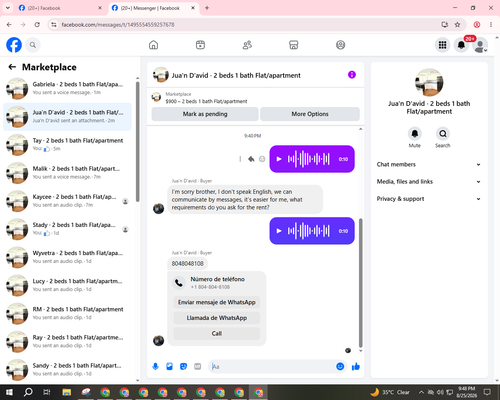Click Call button in phone card
500x400 pixels.
tap(217, 333)
